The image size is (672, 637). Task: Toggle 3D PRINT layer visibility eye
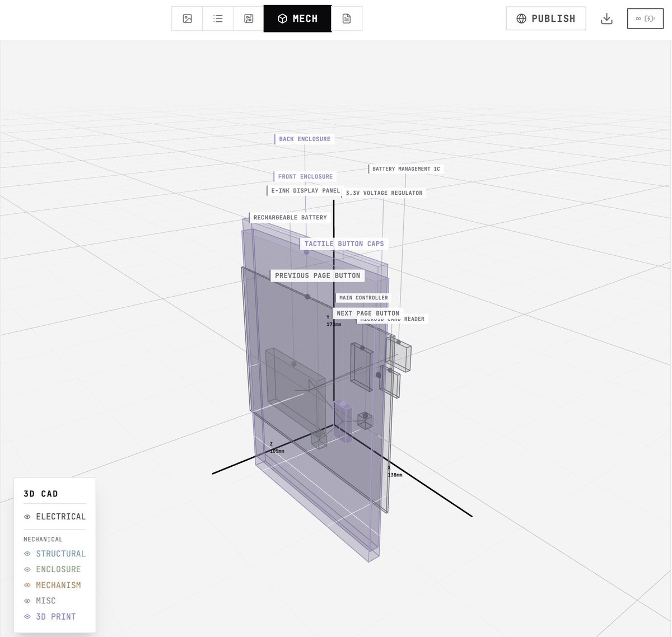[27, 616]
